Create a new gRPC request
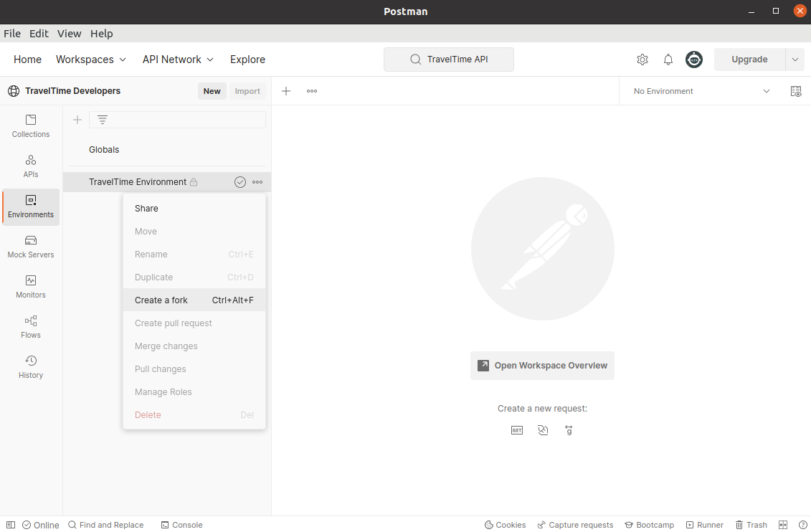 (x=569, y=429)
